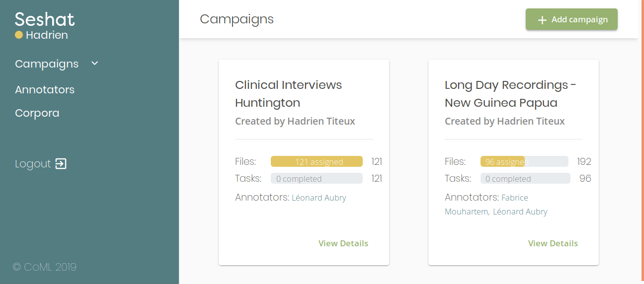Open the Corpora section
Screen dimensions: 644x284
point(37,113)
